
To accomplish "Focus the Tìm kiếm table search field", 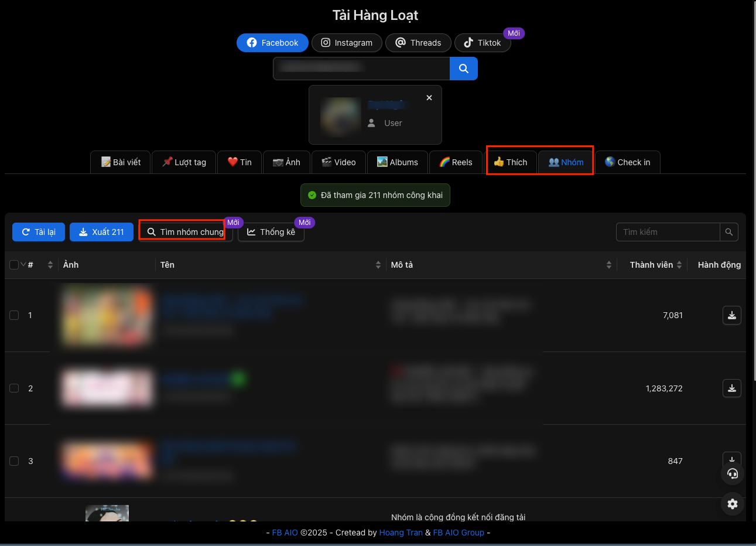I will click(668, 232).
